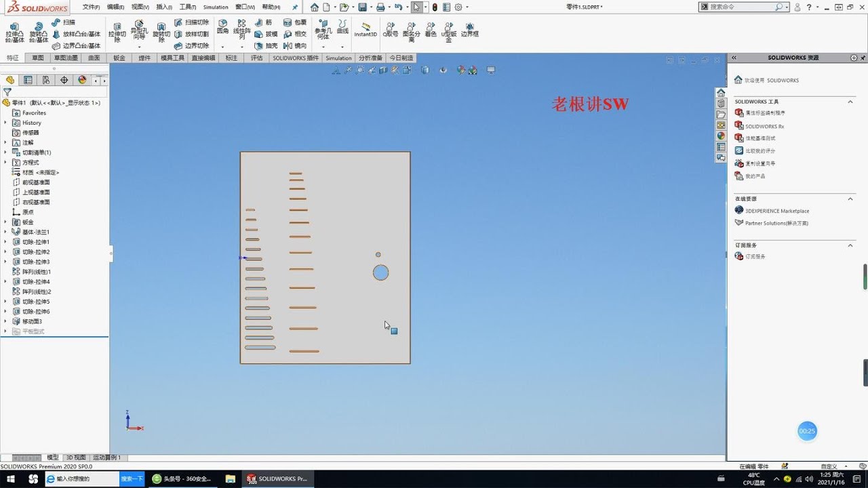Select the 镜向 mirror tool

coord(295,46)
